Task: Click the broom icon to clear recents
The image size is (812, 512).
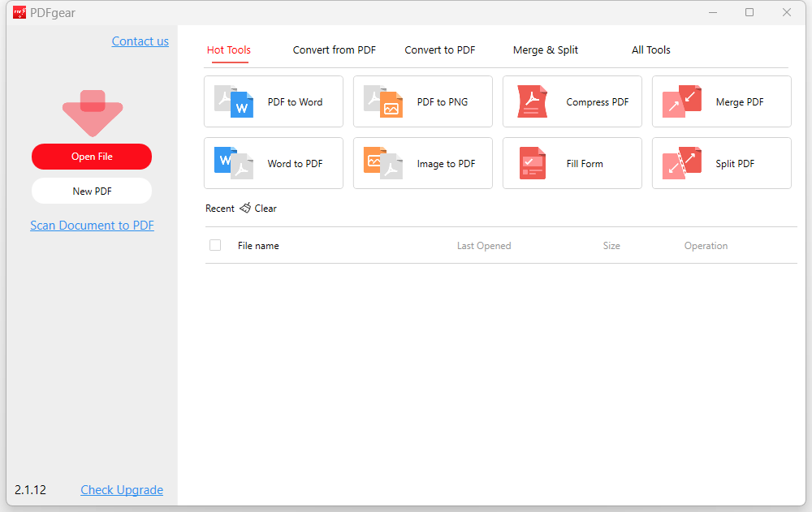Action: [245, 209]
